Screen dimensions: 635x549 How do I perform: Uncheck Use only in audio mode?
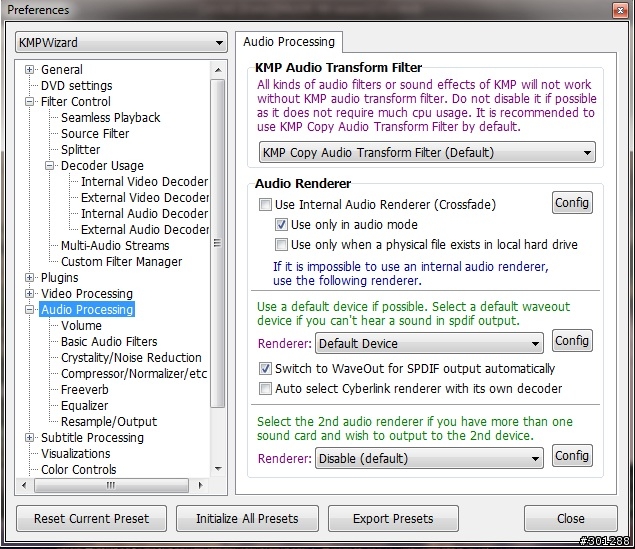point(281,225)
